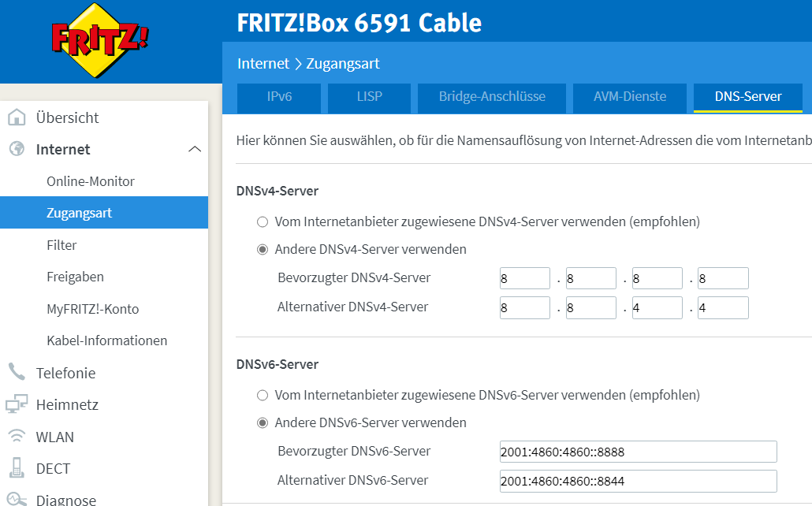Click second octet of preferred DNSv4 server
Screen dimensions: 812x506
pos(591,279)
